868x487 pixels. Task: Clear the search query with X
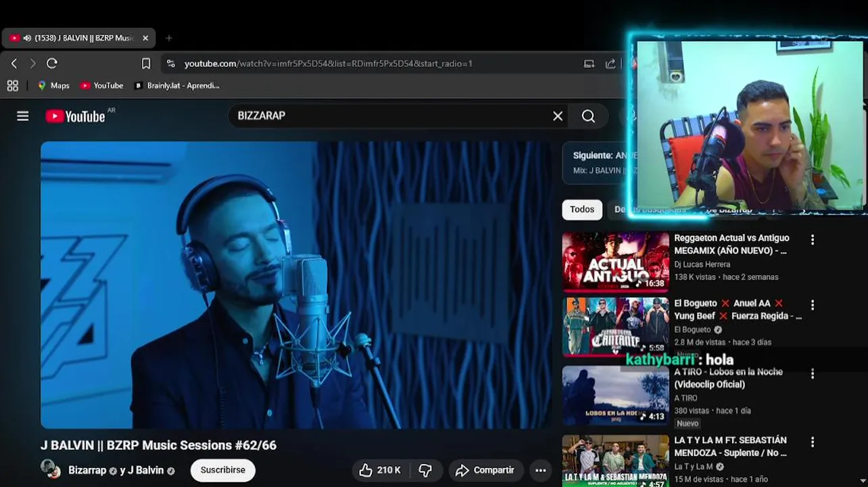558,116
